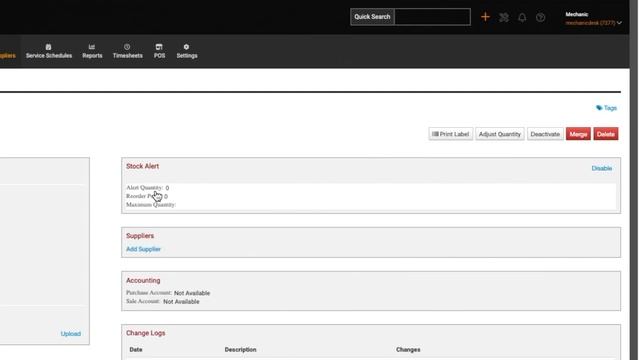Click the Tags link text
Screen dimensions: 640x360
click(x=610, y=108)
